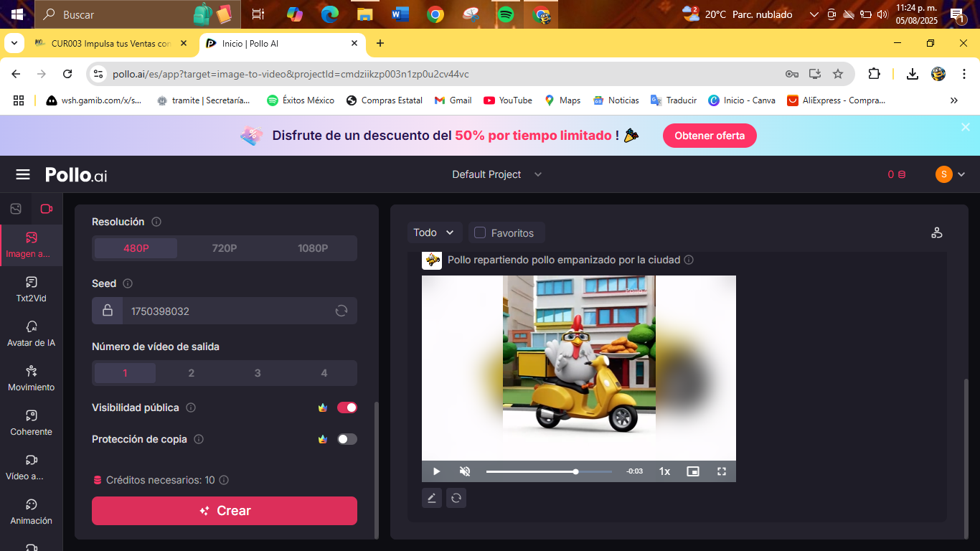Check the Favoritos checkbox
The image size is (980, 551).
pos(481,232)
